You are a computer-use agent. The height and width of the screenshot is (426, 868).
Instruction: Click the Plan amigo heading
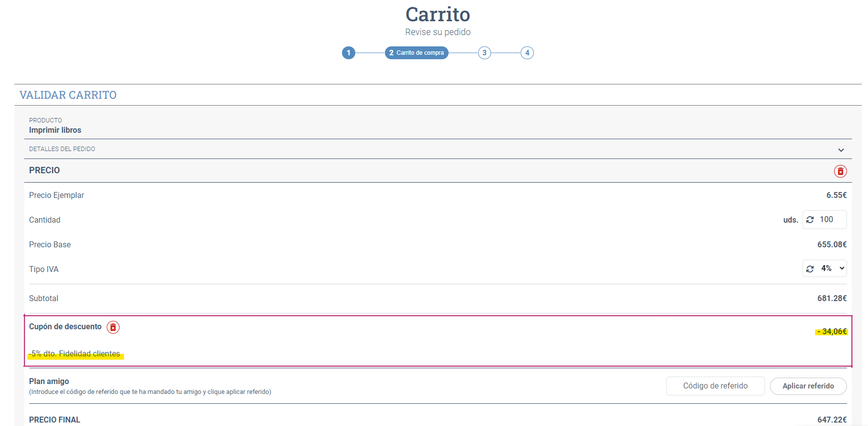49,381
